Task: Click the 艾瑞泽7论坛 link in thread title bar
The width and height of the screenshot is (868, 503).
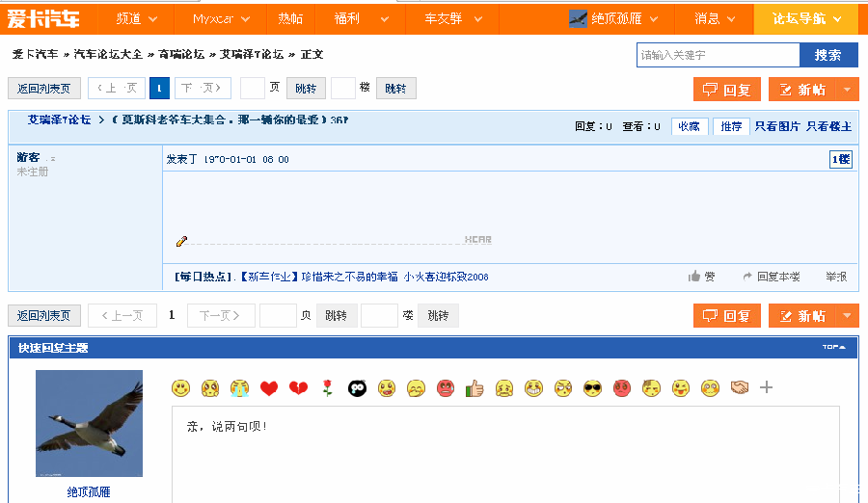Action: pos(59,119)
